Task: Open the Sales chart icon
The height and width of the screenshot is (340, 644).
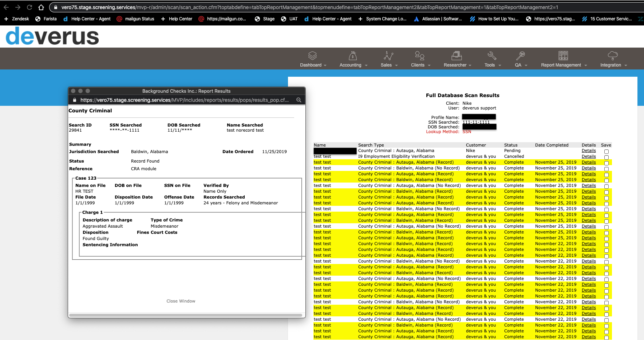Action: 388,56
